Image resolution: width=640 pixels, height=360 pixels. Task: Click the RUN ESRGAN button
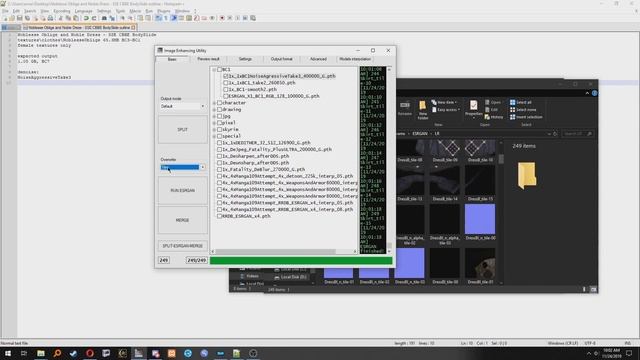point(182,191)
